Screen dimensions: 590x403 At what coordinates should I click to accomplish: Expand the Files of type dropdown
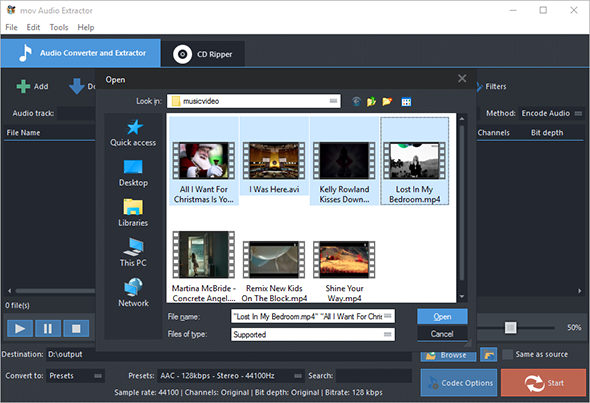[388, 334]
